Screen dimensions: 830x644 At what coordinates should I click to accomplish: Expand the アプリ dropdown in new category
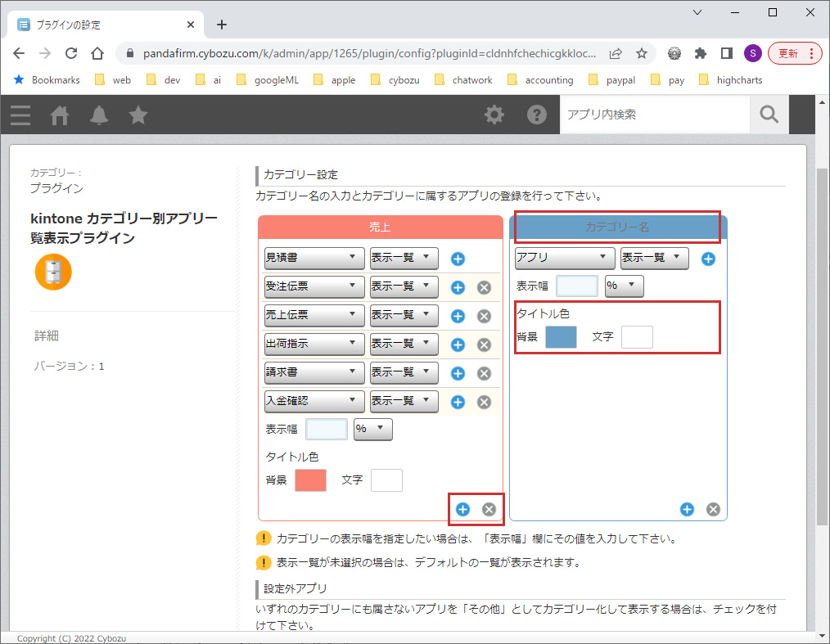(564, 258)
